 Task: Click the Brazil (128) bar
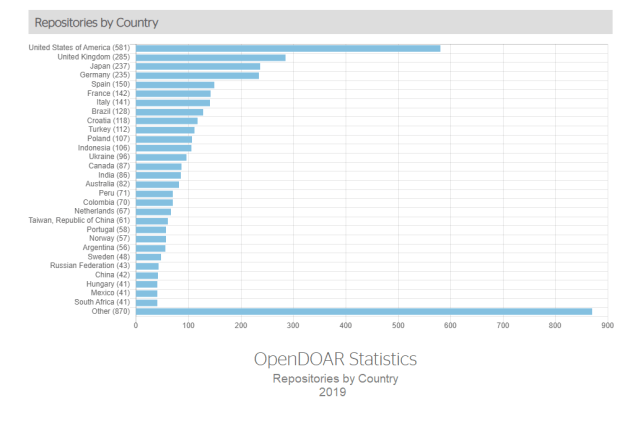tap(169, 111)
